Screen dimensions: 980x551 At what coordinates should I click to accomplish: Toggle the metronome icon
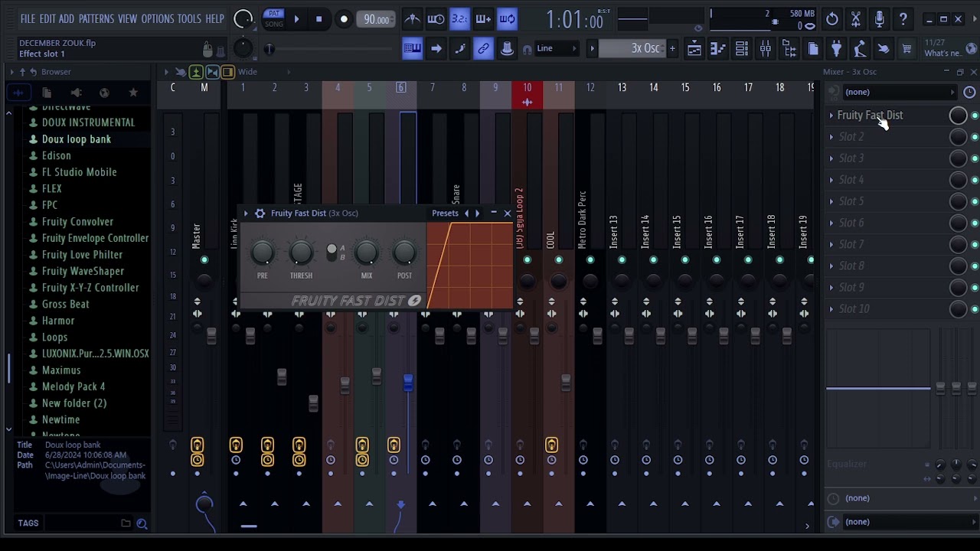[412, 19]
